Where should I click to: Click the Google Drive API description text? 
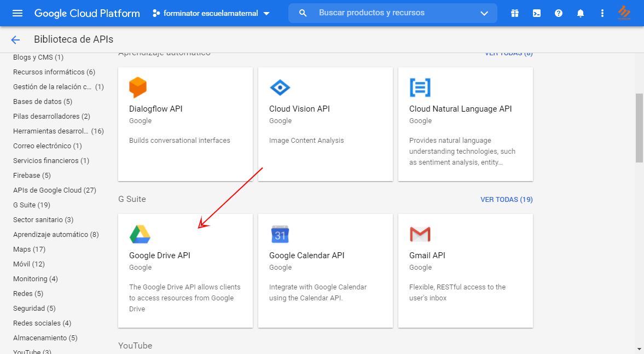(x=184, y=298)
